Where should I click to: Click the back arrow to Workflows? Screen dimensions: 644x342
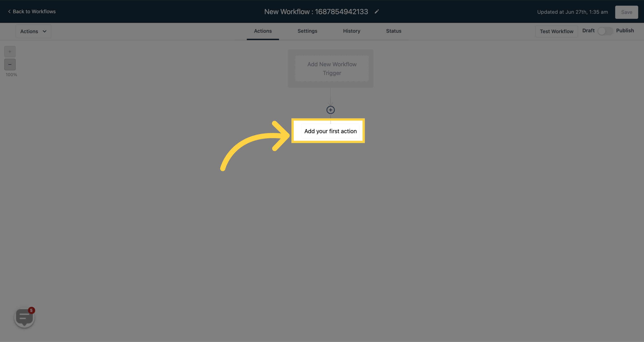coord(9,11)
